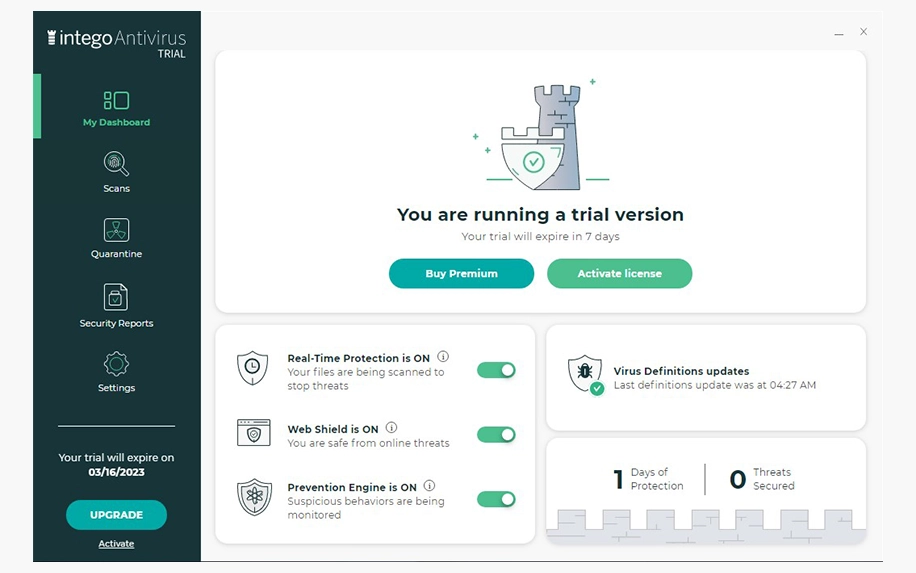Open the Settings gear icon

coord(116,364)
